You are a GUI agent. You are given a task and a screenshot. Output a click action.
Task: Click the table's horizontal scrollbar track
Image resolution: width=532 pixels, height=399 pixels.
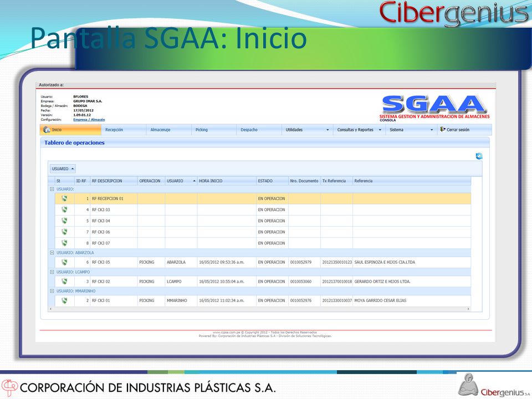click(x=259, y=309)
